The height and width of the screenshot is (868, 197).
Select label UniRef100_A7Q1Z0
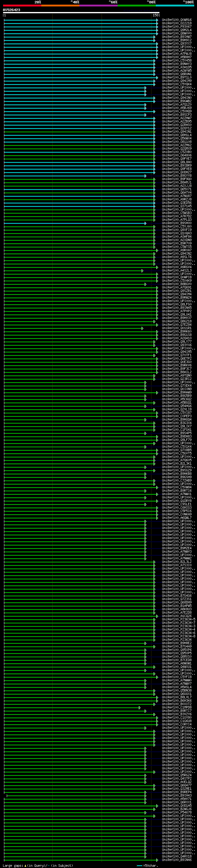click(176, 104)
